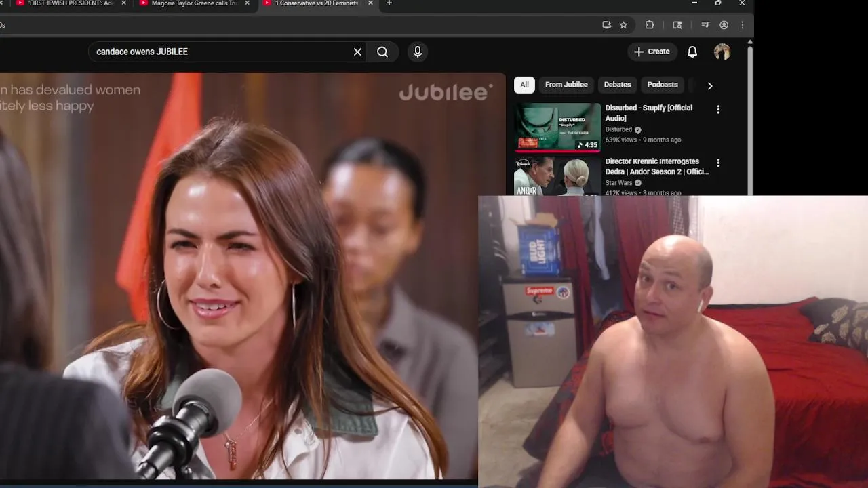
Task: Click the Disturbed - Stupify video title
Action: 649,113
